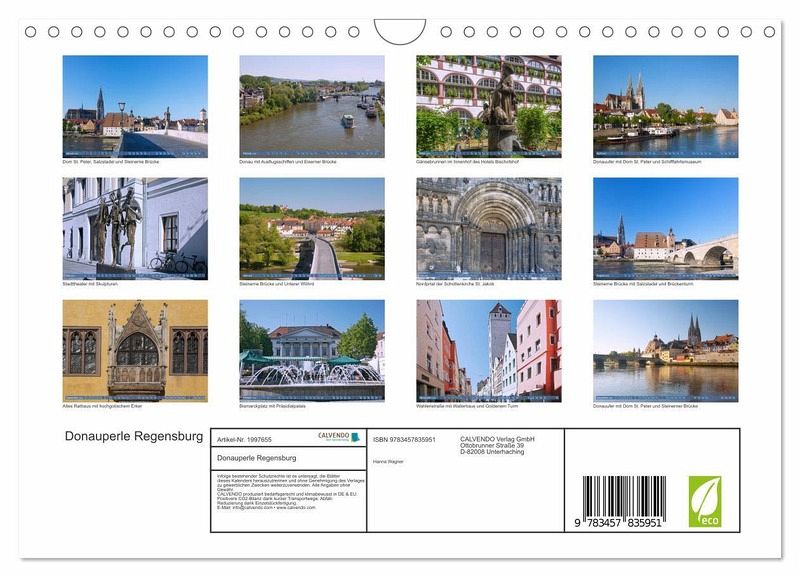Click 'Artikel-Nr. 1997655' text

point(244,439)
